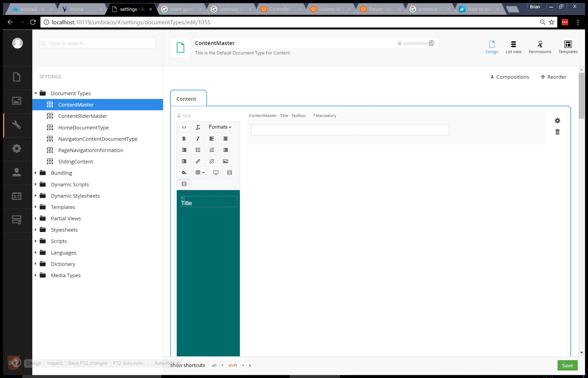Enable the F12 auto-sync checkbox
This screenshot has height=378, width=588.
[x=146, y=363]
